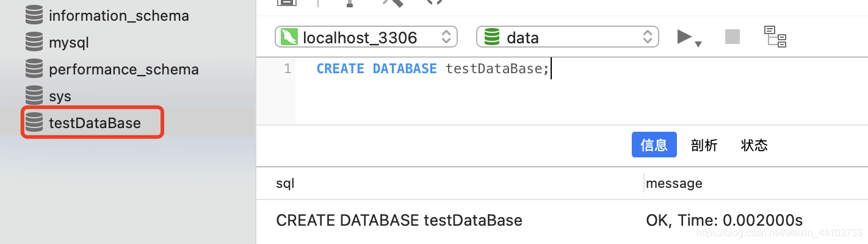
Task: Open the localhost_3306 connection dropdown
Action: coord(366,37)
